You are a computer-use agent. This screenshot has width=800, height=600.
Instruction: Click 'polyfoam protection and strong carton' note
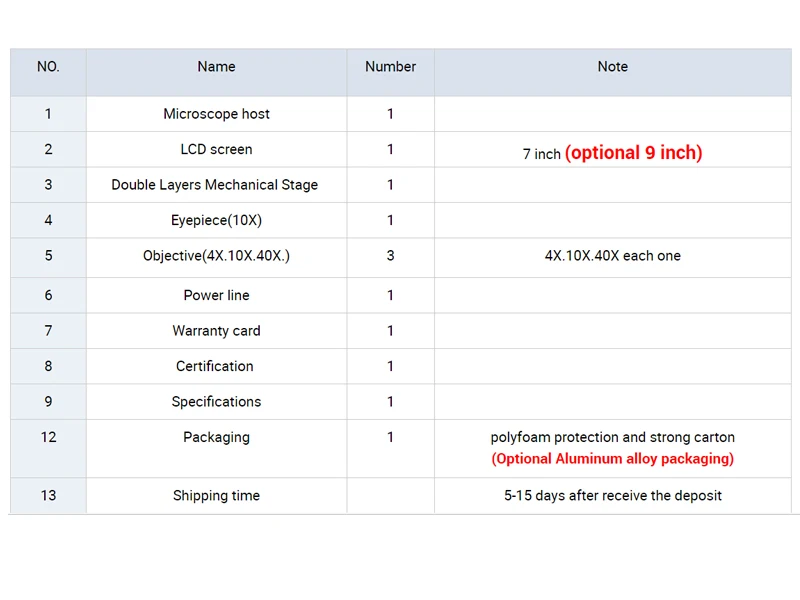click(x=613, y=438)
